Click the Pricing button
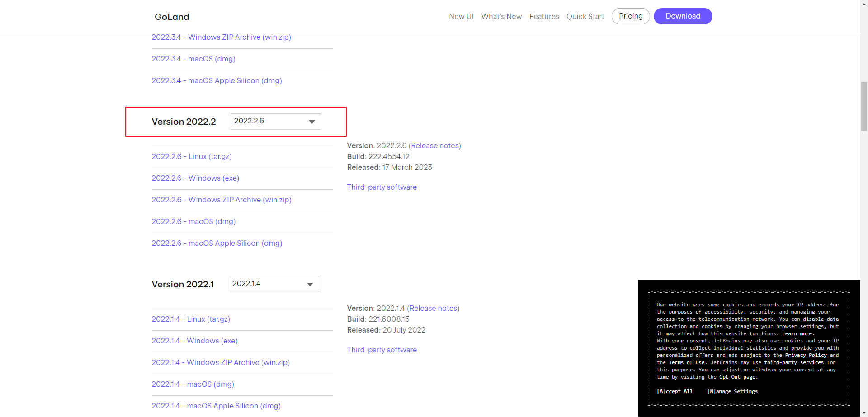 click(x=631, y=16)
